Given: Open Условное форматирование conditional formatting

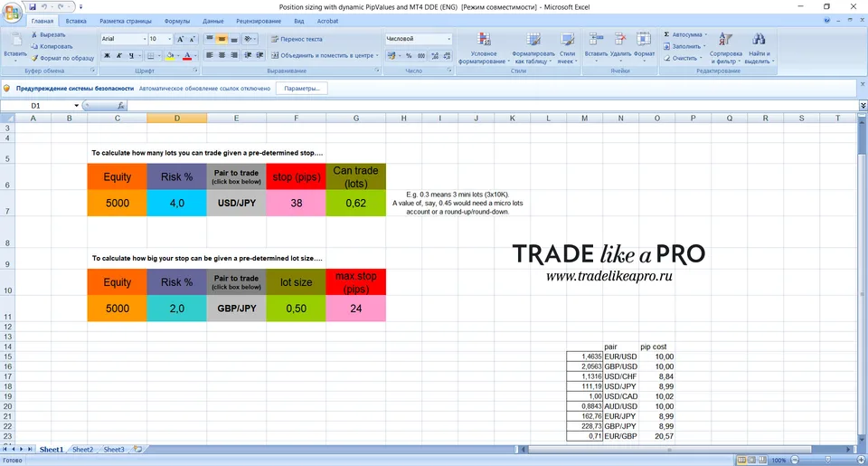Looking at the screenshot, I should pyautogui.click(x=483, y=48).
